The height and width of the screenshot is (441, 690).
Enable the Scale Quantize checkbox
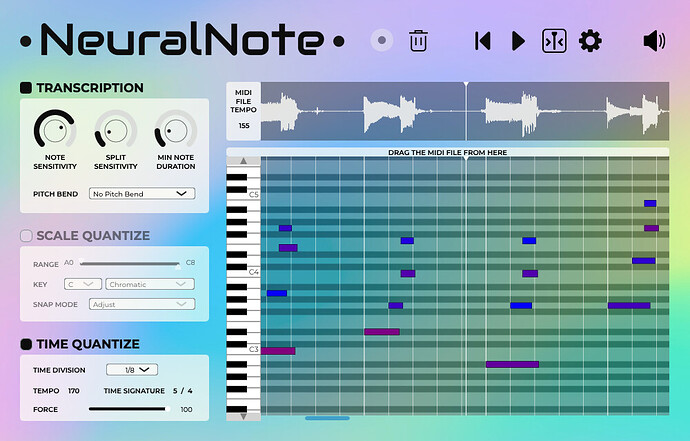(26, 236)
